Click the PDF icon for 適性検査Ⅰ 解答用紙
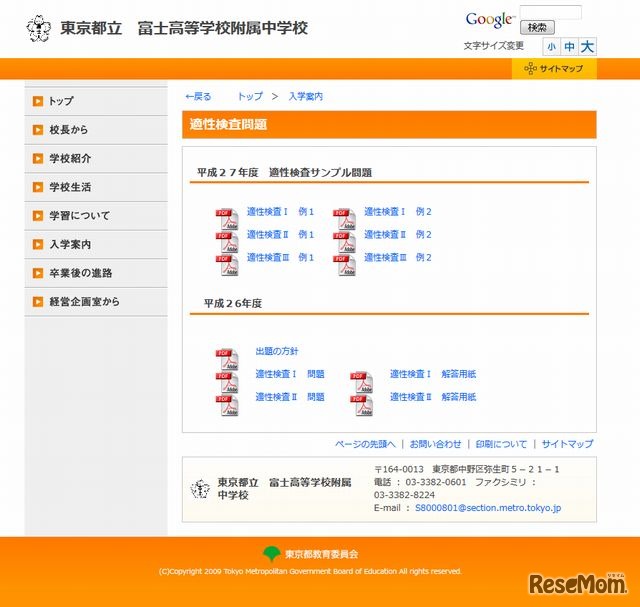Viewport: 640px width, 607px height. point(362,382)
